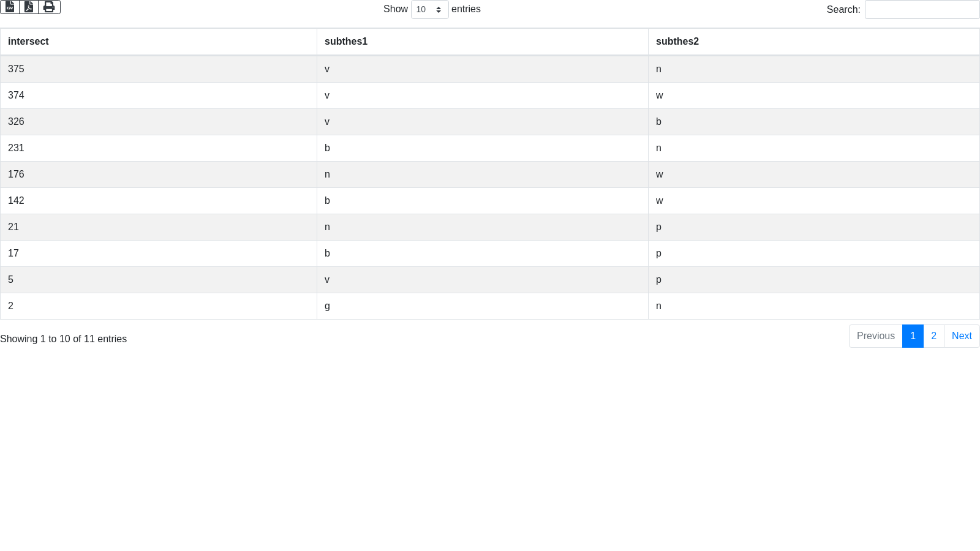Export the table as PDF
Screen dimensions: 980x551
click(29, 7)
